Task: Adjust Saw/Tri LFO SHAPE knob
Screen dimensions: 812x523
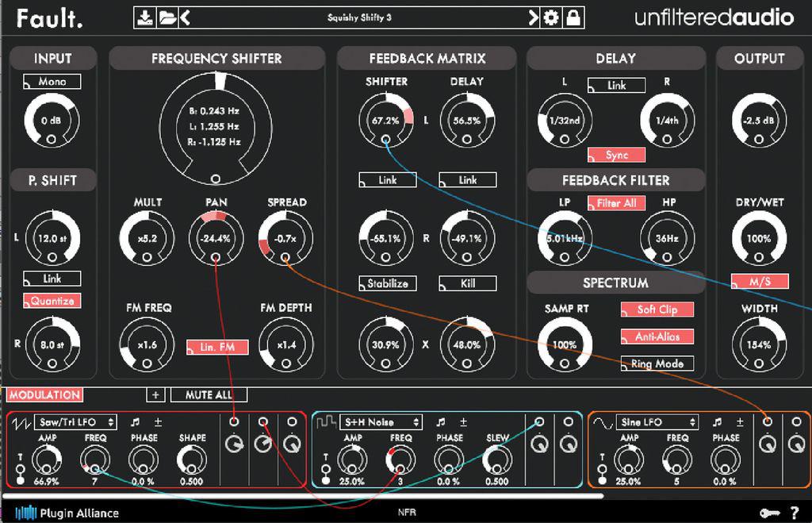Action: (192, 460)
